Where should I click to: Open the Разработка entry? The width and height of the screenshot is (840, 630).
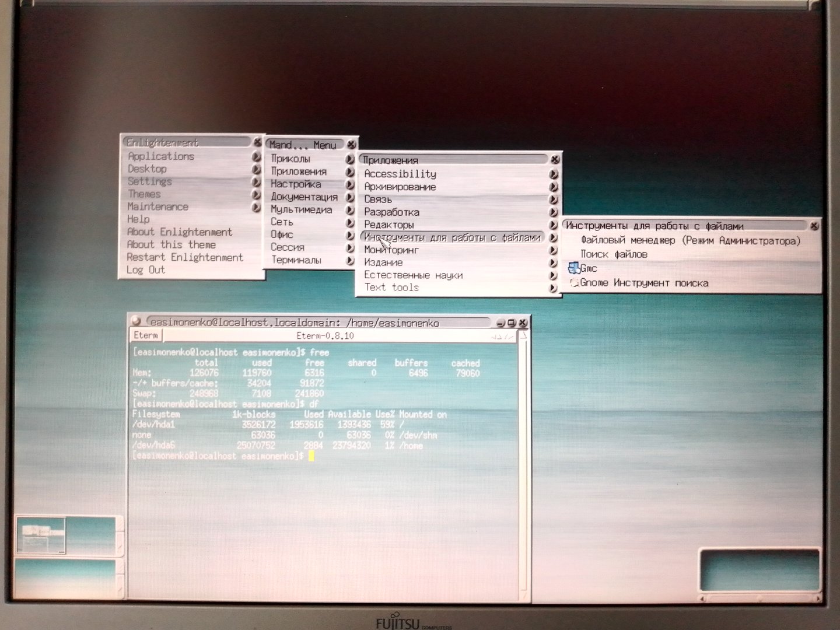(391, 212)
